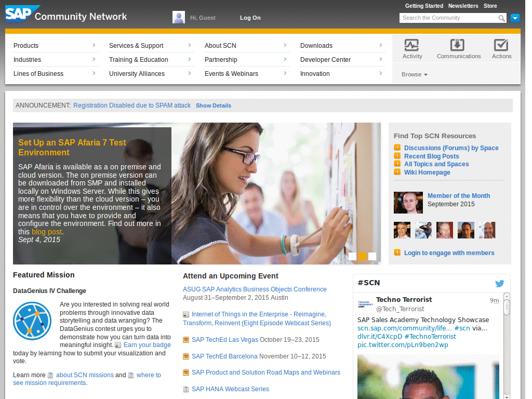Select the first carousel slide indicator
The height and width of the screenshot is (399, 532).
[353, 256]
